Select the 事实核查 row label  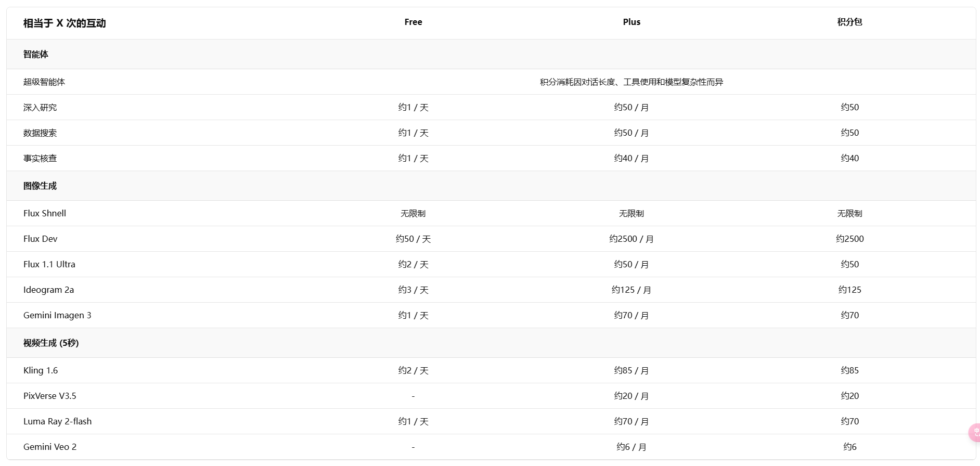(x=40, y=158)
